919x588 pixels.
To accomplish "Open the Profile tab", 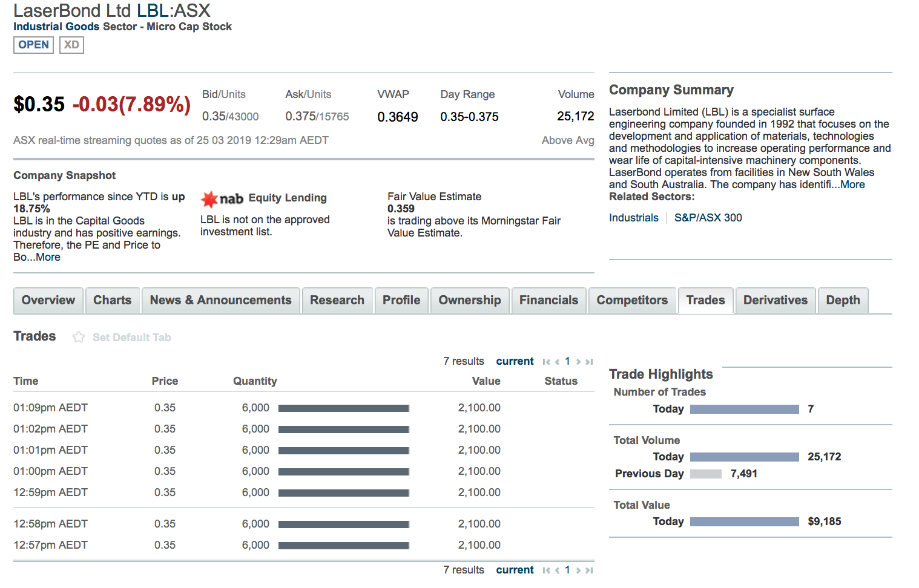I will coord(401,301).
